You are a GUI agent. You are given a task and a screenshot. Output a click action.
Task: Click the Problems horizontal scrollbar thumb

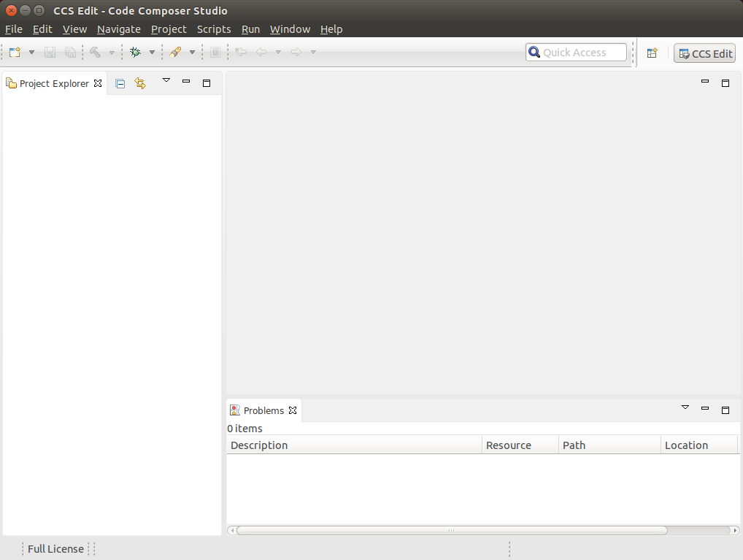click(452, 530)
